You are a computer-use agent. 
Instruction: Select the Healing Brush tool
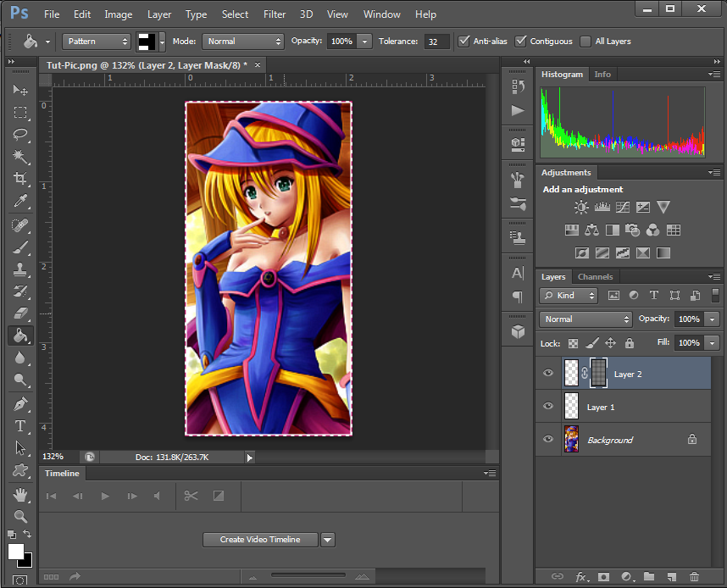click(20, 225)
